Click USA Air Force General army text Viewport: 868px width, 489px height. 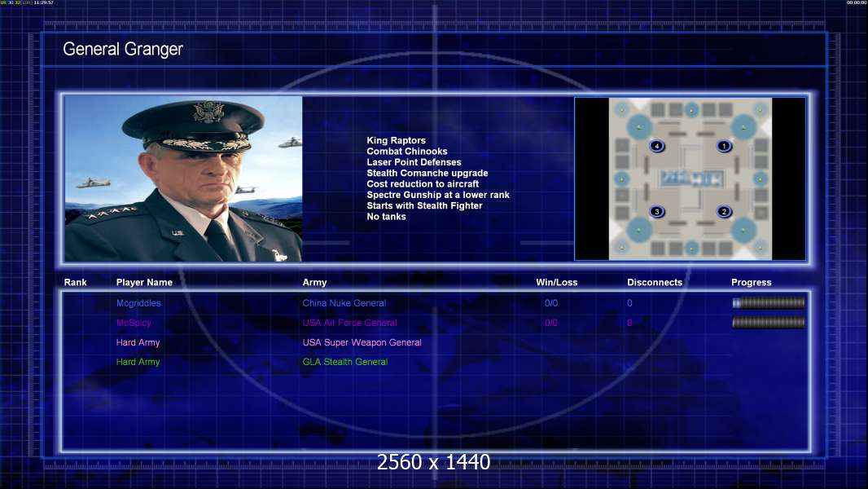[x=349, y=323]
